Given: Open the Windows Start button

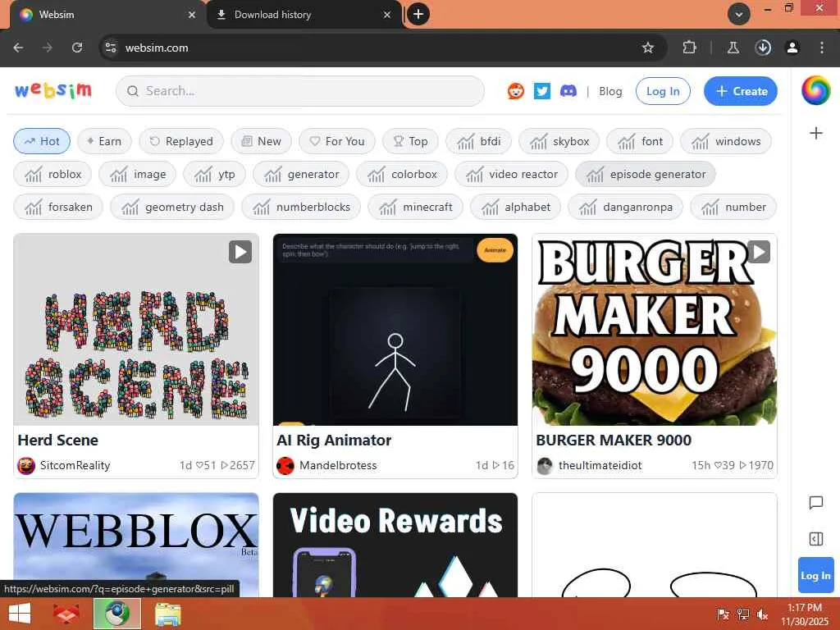Looking at the screenshot, I should click(20, 614).
